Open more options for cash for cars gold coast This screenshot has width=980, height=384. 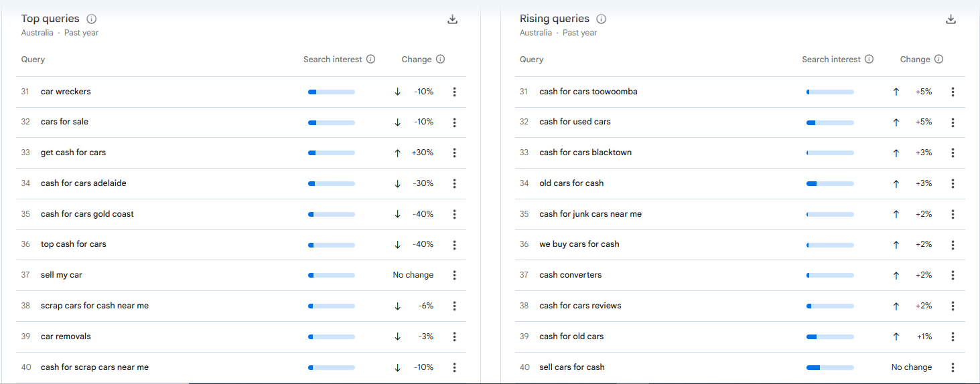click(454, 214)
